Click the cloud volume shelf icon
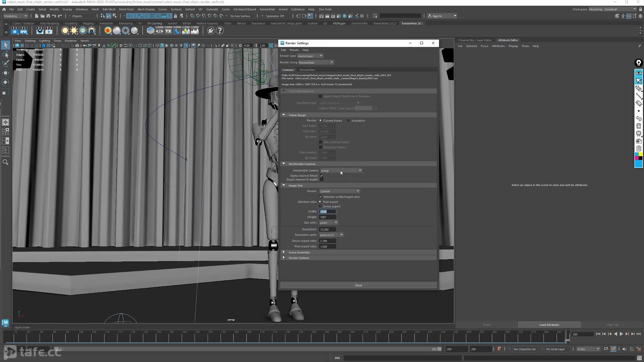 click(x=117, y=31)
